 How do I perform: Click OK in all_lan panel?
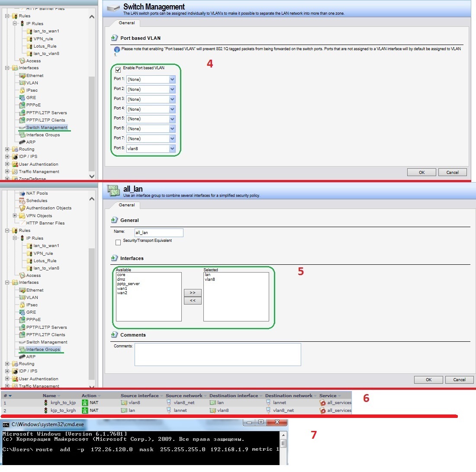click(x=428, y=380)
